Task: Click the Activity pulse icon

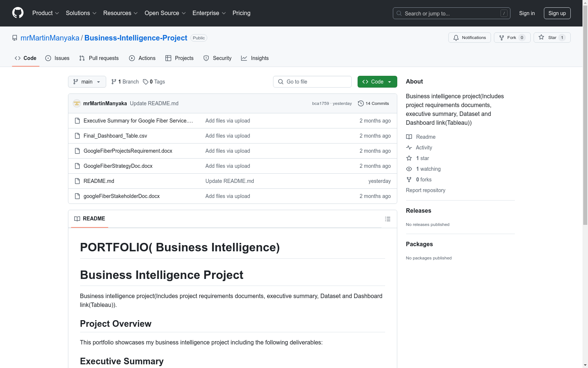Action: pyautogui.click(x=409, y=148)
